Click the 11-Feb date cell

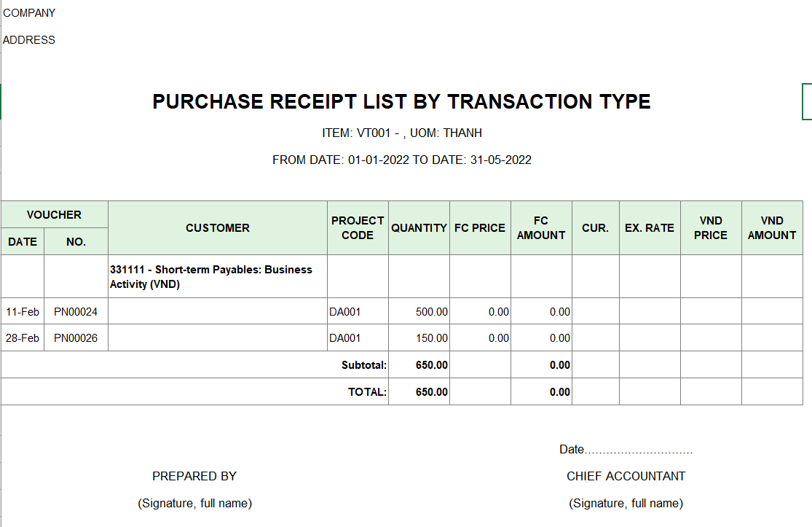(x=23, y=311)
